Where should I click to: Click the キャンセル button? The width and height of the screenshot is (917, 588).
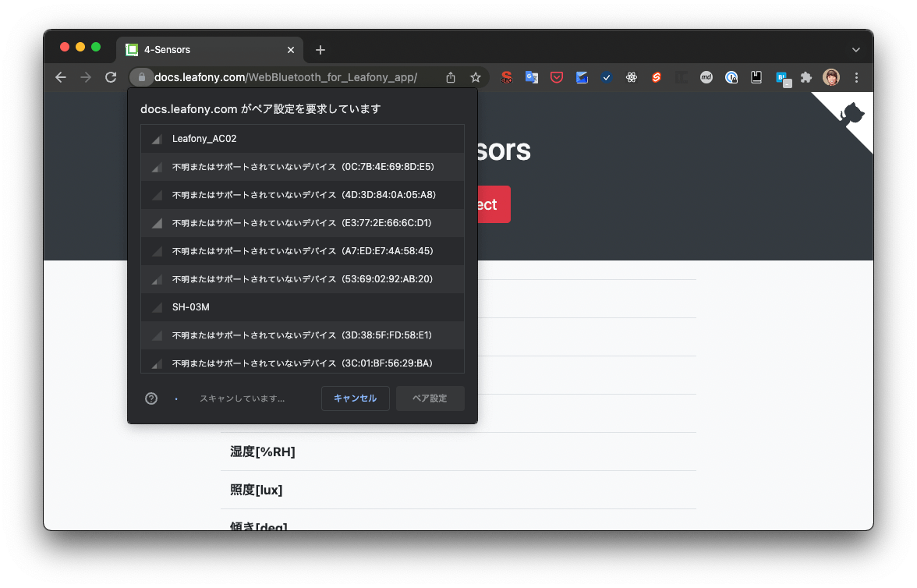coord(355,398)
